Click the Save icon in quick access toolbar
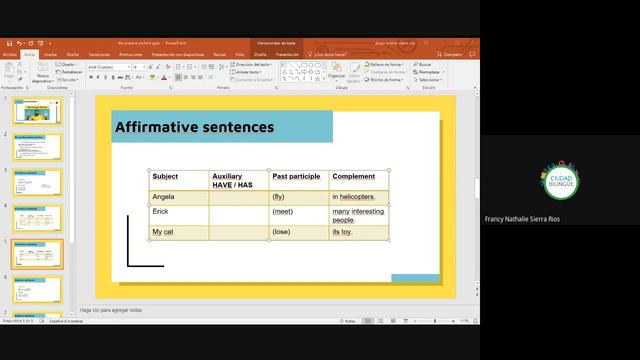Screen dimensions: 640x360 pos(9,43)
